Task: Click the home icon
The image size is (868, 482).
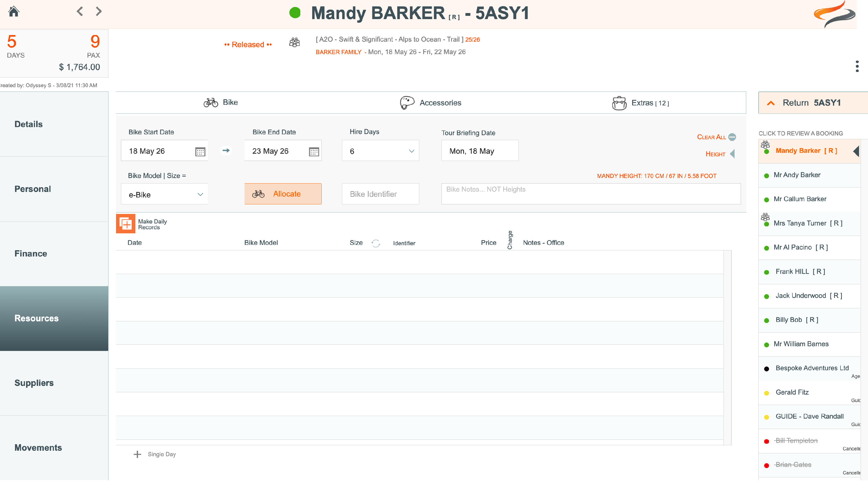Action: [x=14, y=12]
